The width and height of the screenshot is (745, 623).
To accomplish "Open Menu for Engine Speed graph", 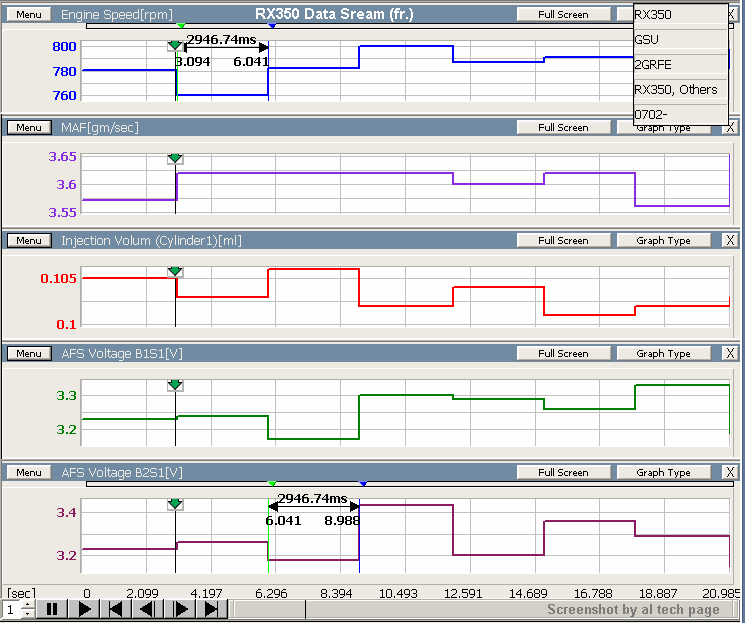I will coord(28,15).
